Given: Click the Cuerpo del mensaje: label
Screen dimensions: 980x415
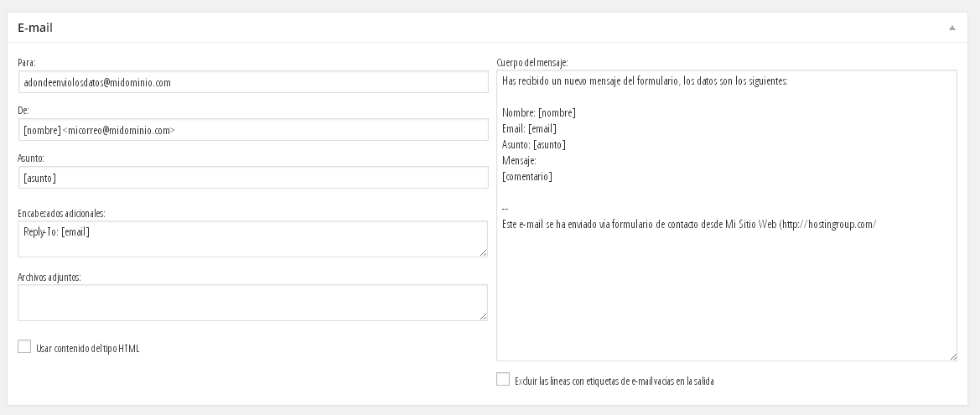Looking at the screenshot, I should (x=531, y=63).
